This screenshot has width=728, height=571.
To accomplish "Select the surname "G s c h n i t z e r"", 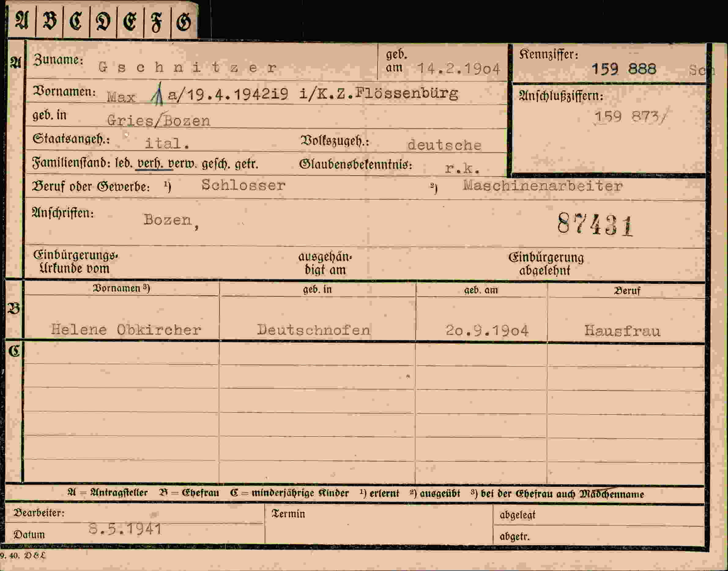I will [x=188, y=68].
